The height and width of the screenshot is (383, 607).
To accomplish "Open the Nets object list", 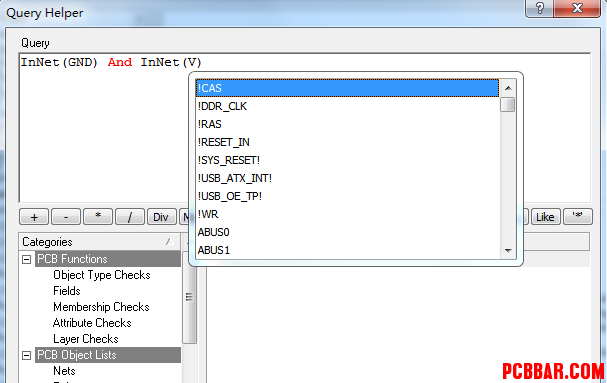I will [64, 371].
